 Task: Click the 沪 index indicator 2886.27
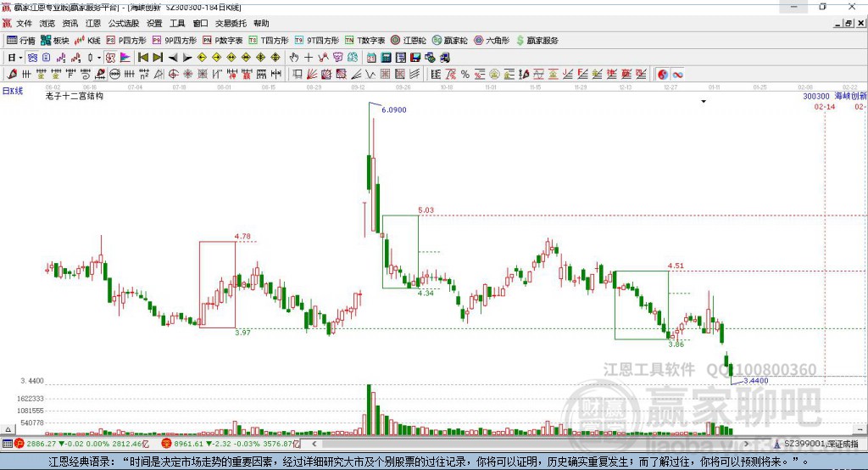pyautogui.click(x=82, y=444)
